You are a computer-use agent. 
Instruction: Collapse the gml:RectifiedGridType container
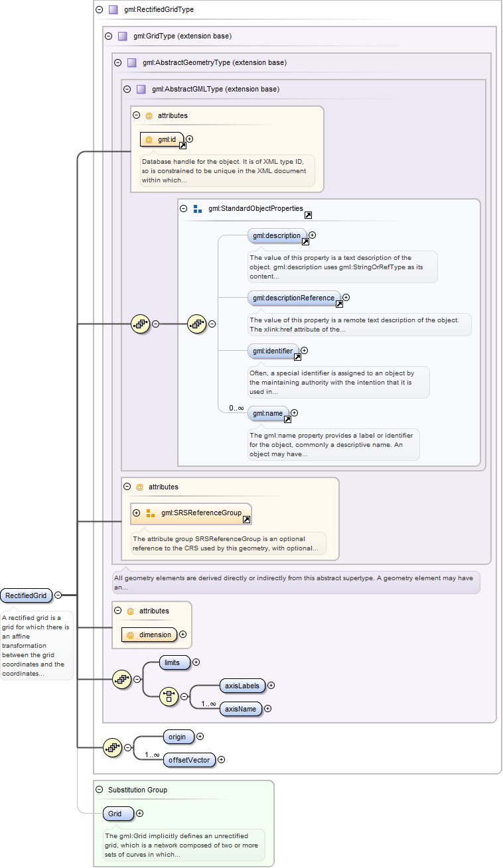(100, 10)
